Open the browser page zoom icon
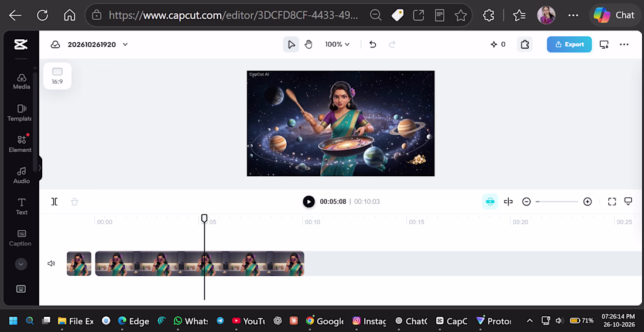644x332 pixels. coord(375,15)
